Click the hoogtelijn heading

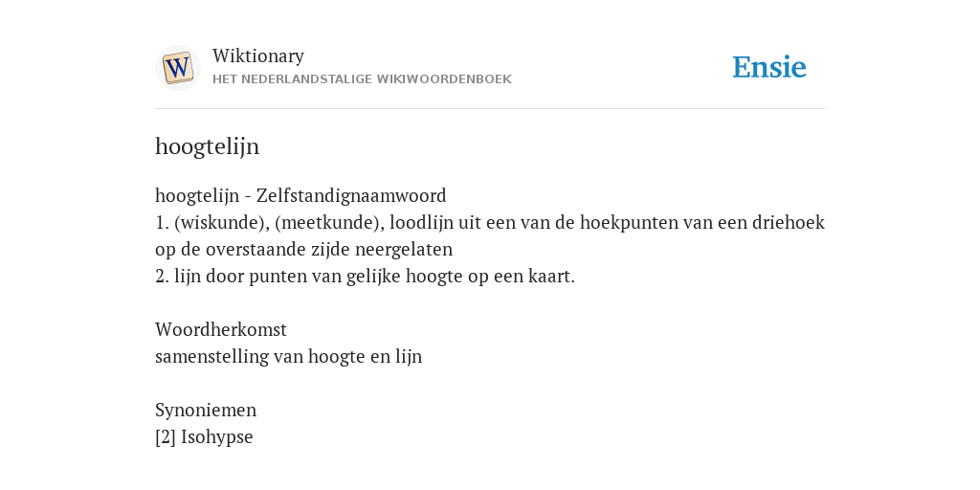207,146
